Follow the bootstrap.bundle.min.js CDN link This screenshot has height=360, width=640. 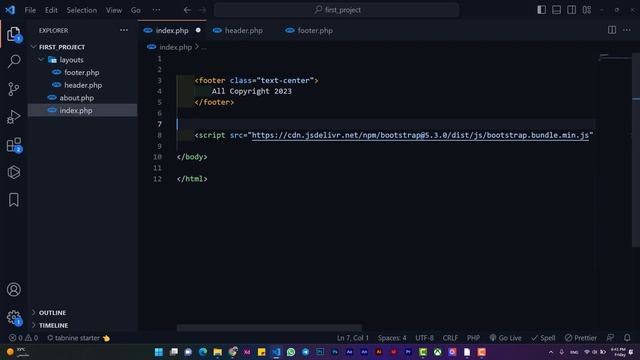pos(420,135)
